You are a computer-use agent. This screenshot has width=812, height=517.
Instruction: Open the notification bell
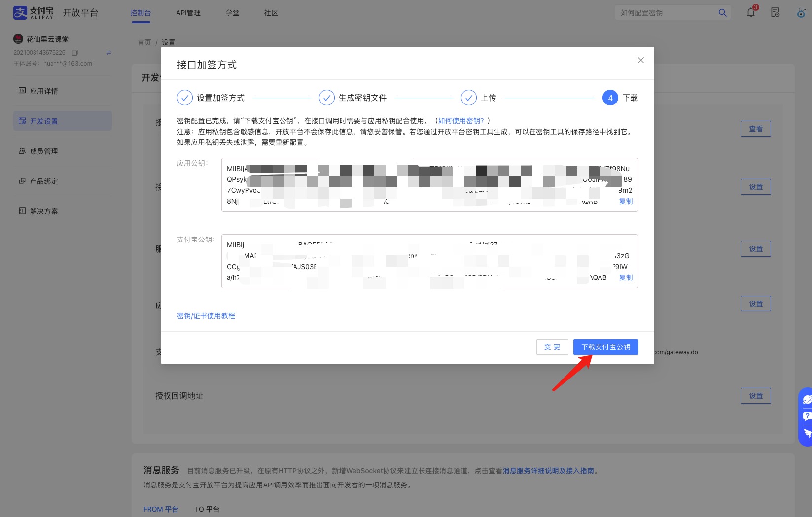[751, 12]
